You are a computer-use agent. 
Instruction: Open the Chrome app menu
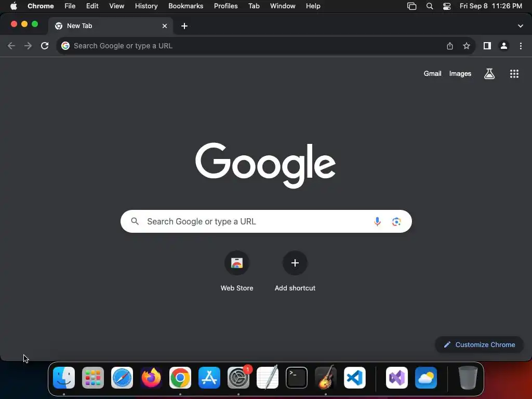point(41,6)
